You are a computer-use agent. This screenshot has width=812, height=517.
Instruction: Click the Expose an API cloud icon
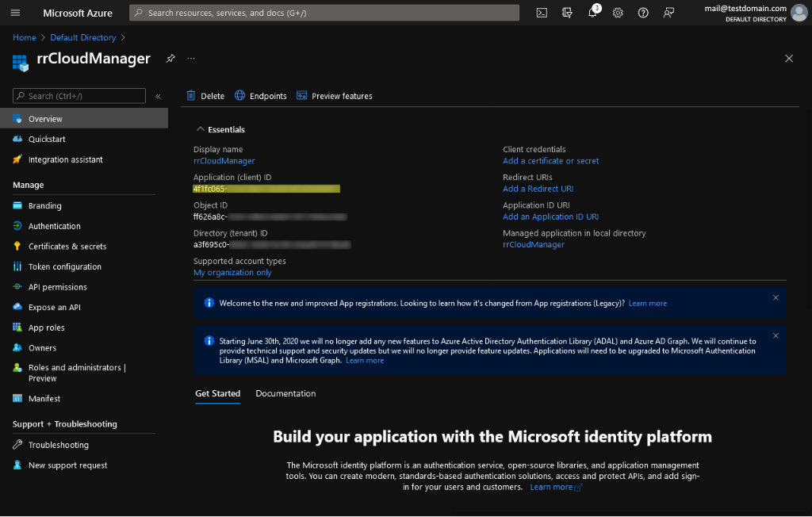[x=17, y=307]
